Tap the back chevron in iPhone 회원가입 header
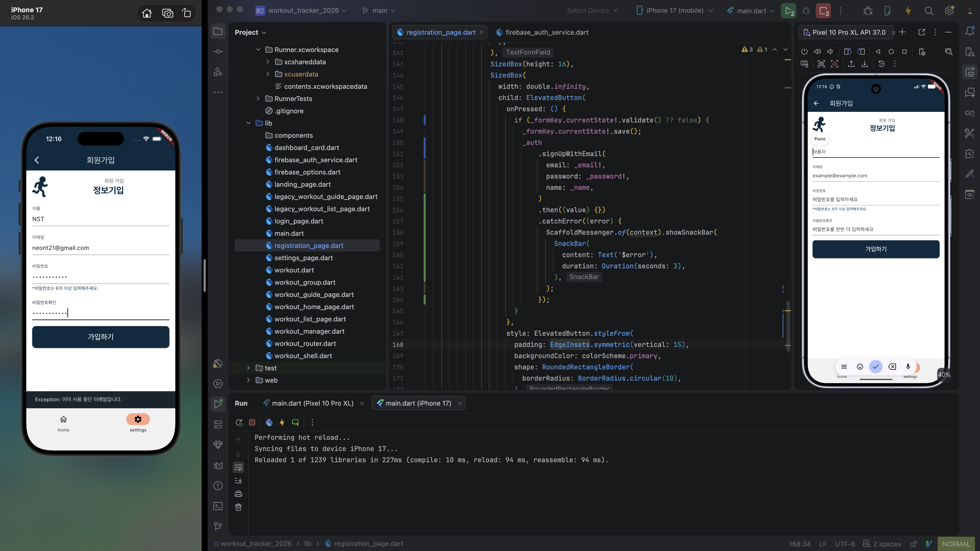The image size is (980, 551). click(37, 160)
